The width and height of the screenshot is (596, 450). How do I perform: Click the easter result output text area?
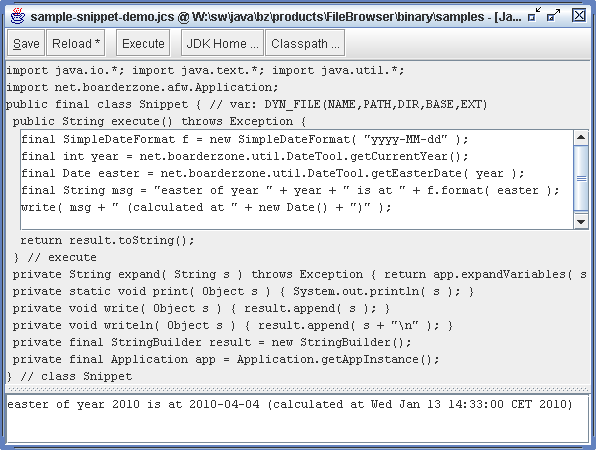point(298,418)
